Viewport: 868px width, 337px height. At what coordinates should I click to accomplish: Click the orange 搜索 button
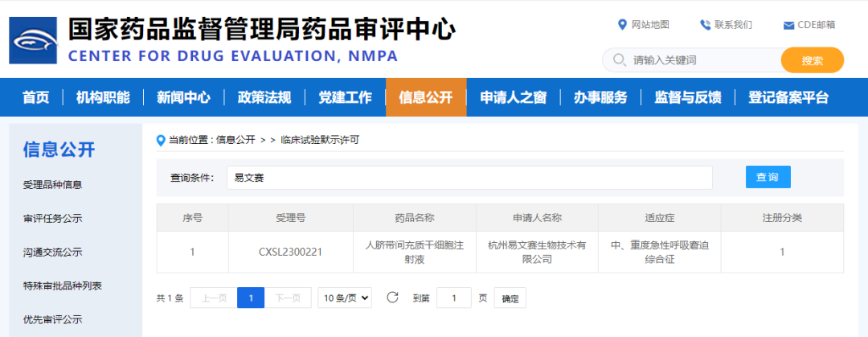click(x=812, y=60)
